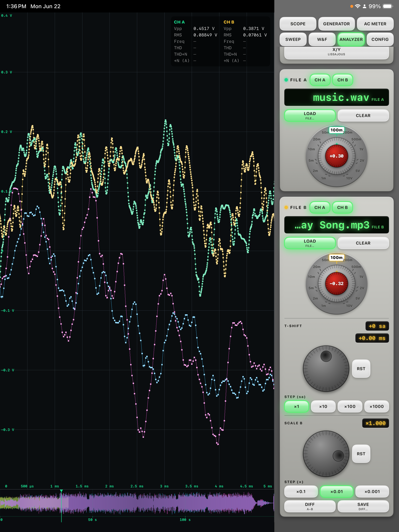Set FILE B range dial to 5V
Viewport: 399px width, 532px height.
358,298
